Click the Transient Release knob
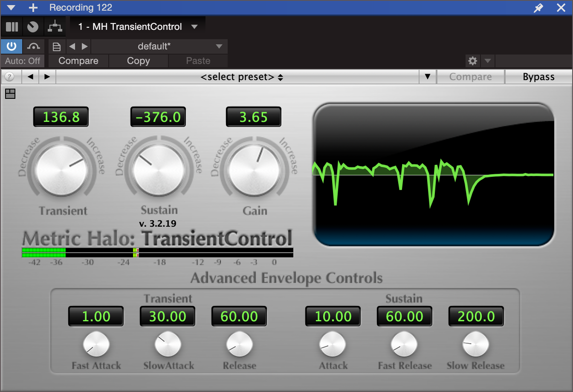 click(239, 344)
